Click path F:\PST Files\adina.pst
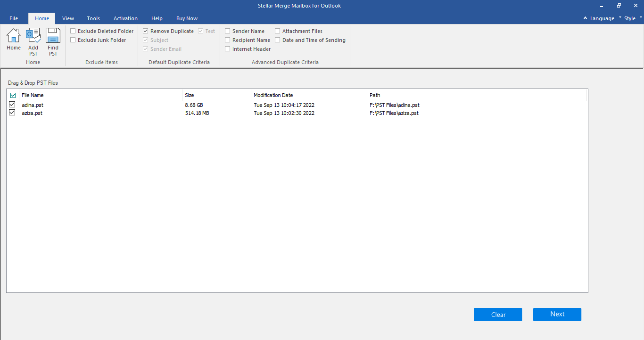The width and height of the screenshot is (644, 340). point(395,105)
